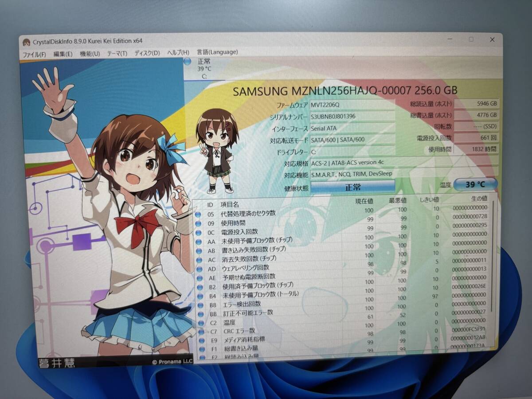Open the テーマ(T) menu
The height and width of the screenshot is (399, 532).
click(x=117, y=53)
